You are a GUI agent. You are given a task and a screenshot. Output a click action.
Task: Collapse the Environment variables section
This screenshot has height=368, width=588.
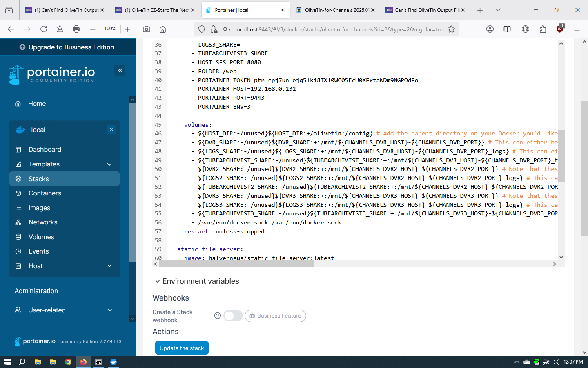pos(158,281)
